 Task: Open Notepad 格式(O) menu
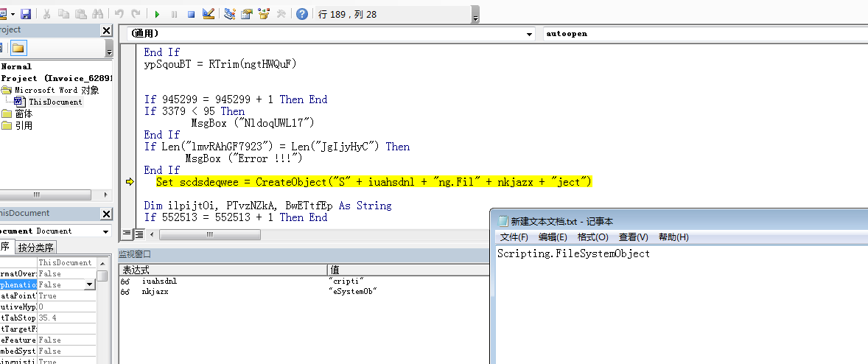(x=593, y=237)
